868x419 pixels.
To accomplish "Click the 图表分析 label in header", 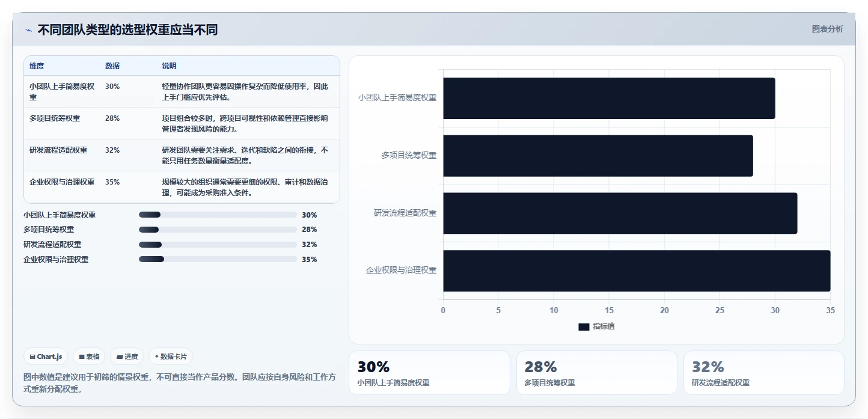I will pyautogui.click(x=827, y=29).
